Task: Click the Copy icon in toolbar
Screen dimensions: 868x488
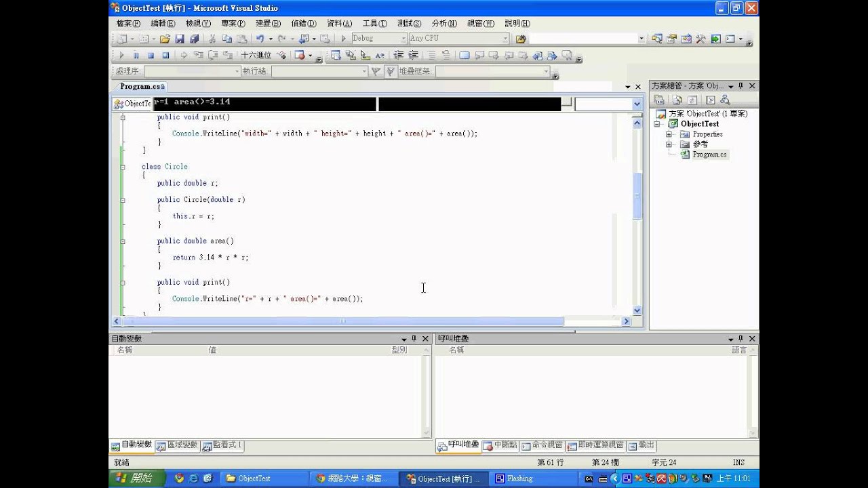Action: (x=226, y=39)
